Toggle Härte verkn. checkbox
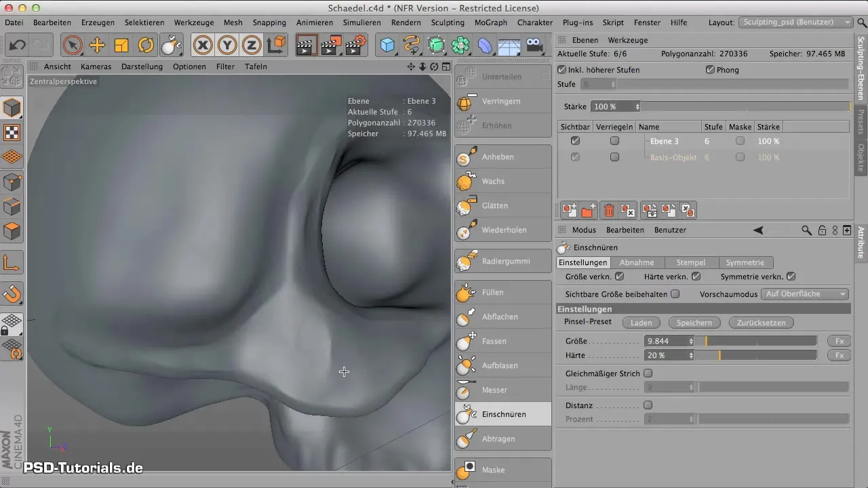 (x=696, y=277)
